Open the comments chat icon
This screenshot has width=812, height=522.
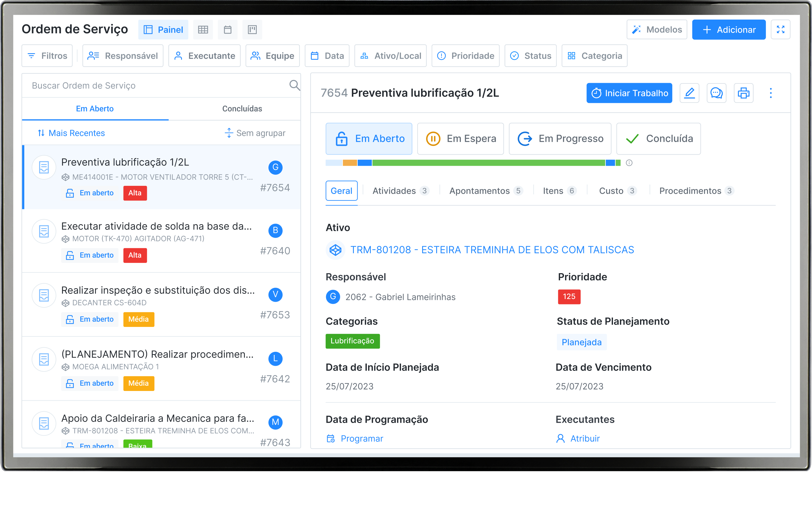716,93
